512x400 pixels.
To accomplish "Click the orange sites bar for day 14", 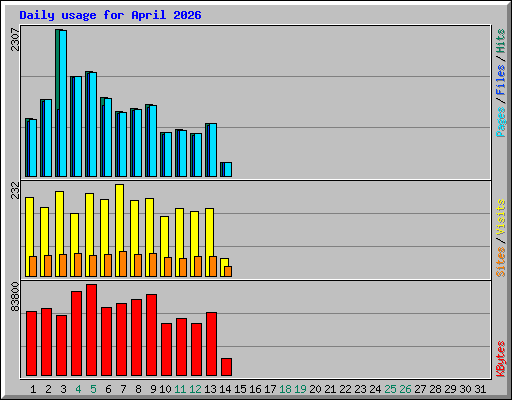I will (x=228, y=271).
